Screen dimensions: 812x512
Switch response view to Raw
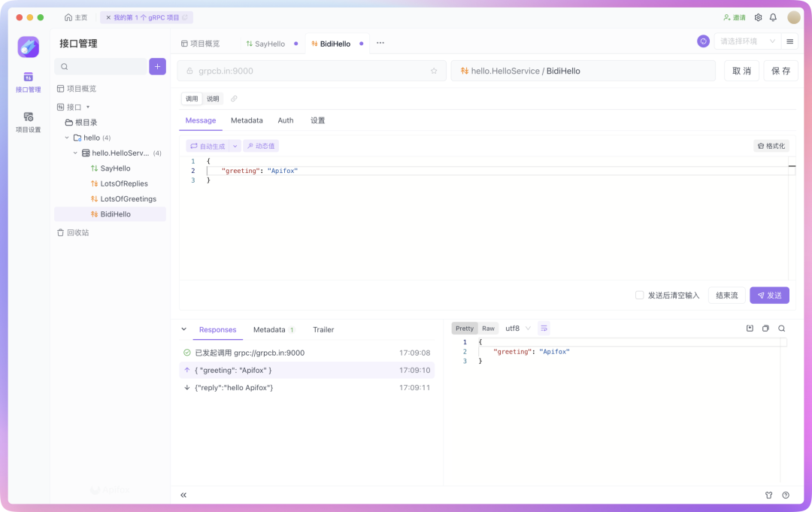489,329
